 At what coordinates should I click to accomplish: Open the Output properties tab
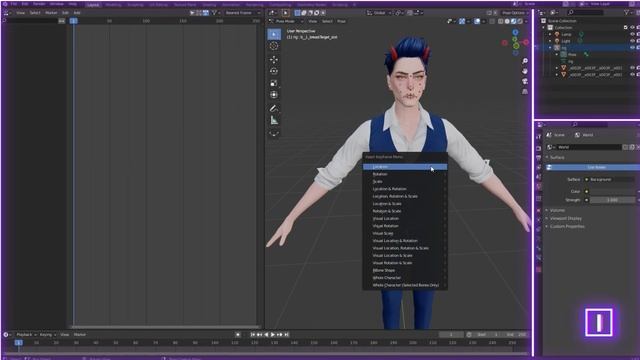538,158
